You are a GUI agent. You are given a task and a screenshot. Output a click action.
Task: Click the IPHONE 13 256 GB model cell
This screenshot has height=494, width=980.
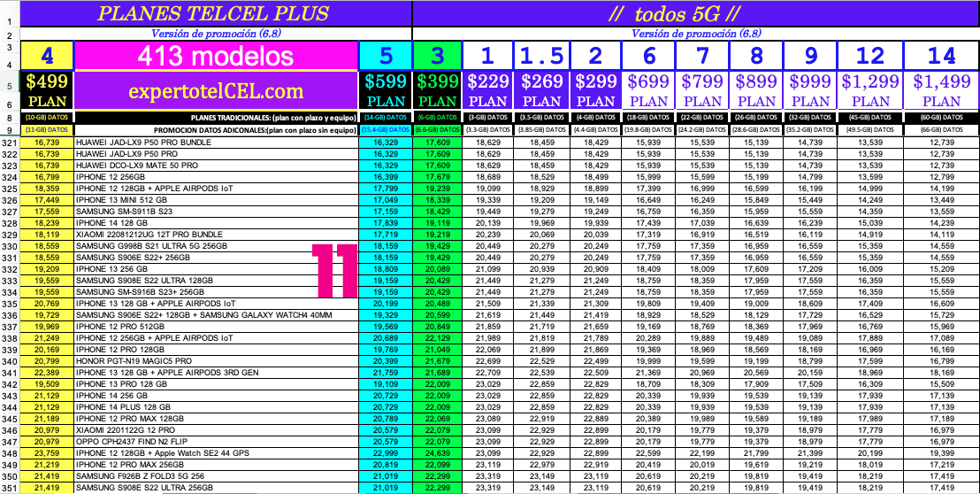click(216, 269)
